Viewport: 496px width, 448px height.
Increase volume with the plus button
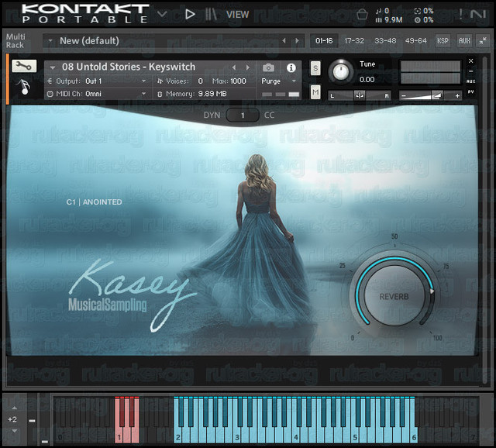457,95
